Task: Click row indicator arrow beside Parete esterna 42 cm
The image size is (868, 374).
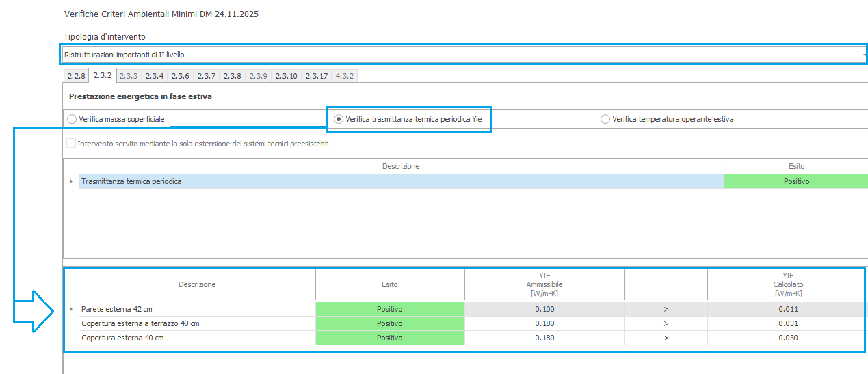Action: [x=71, y=309]
